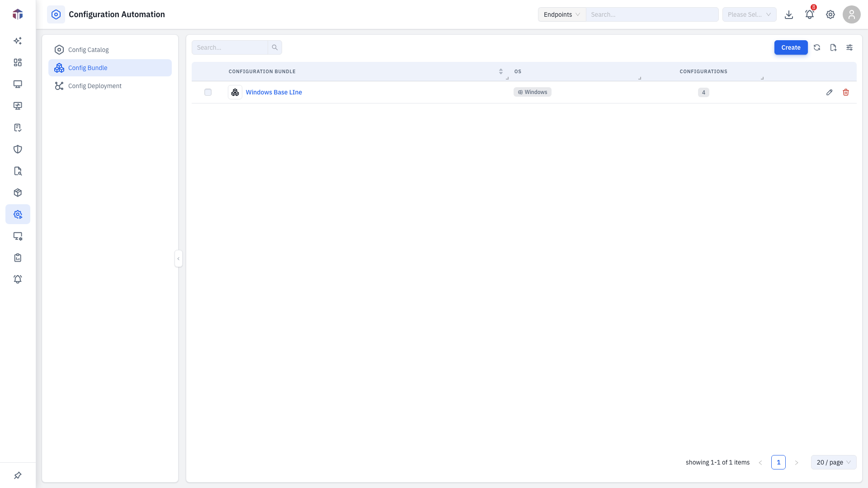Toggle the pin icon at sidebar bottom
Viewport: 868px width, 488px height.
click(x=18, y=475)
